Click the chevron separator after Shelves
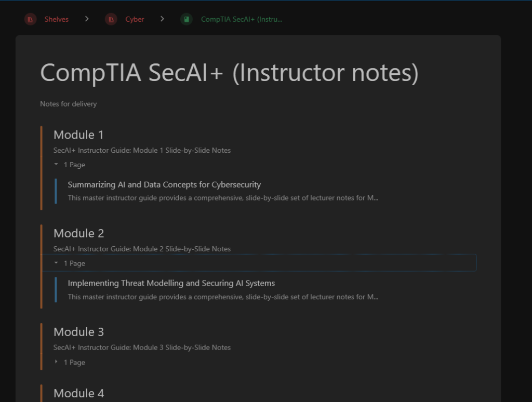This screenshot has width=532, height=402. pos(87,19)
